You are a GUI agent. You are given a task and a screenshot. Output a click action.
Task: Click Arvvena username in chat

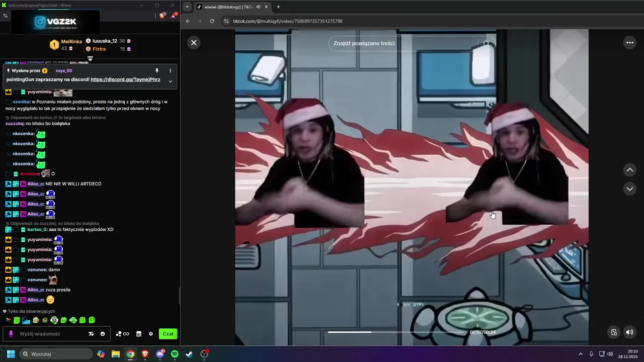tap(29, 174)
